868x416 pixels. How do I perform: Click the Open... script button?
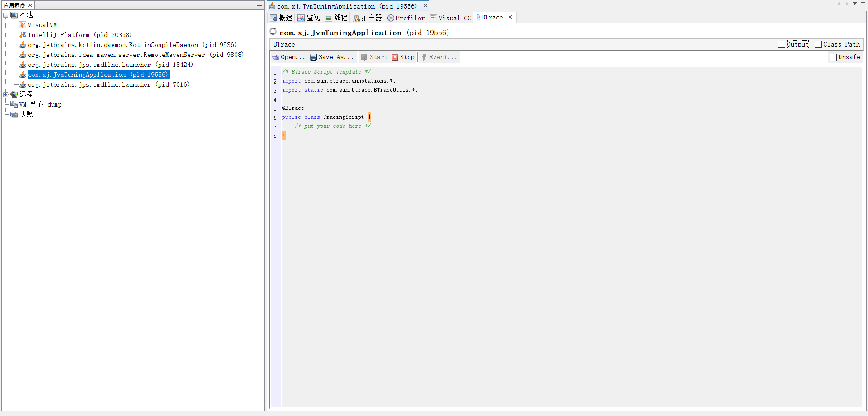[x=288, y=57]
